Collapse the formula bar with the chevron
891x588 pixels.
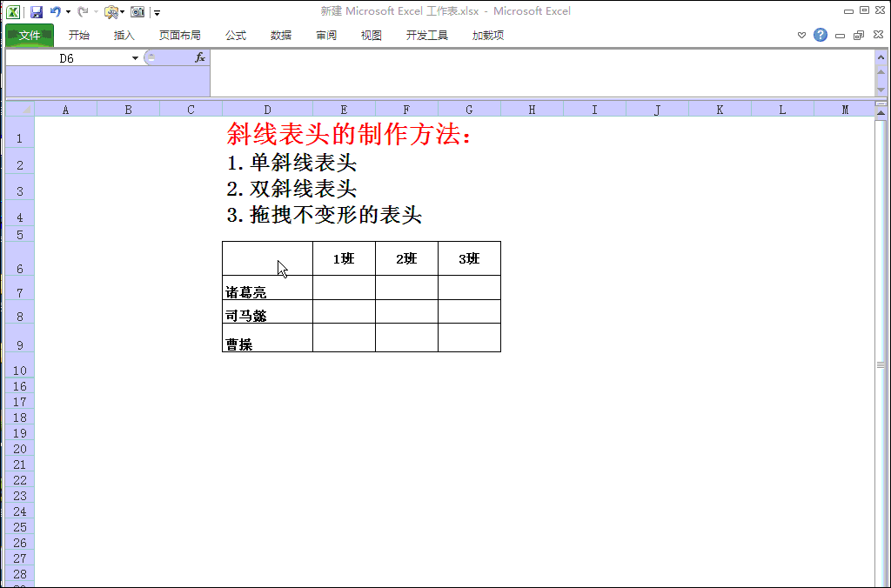tap(881, 57)
